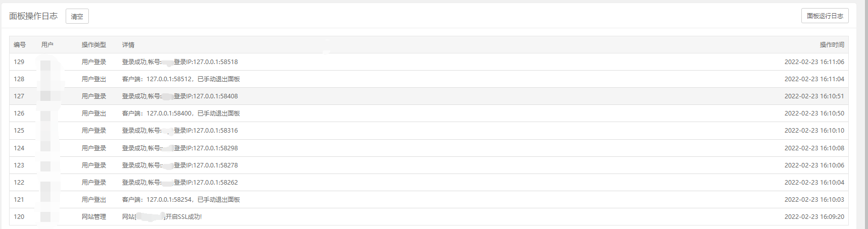
Task: Click timestamp 2022-02-23 16:11:06
Action: pos(814,62)
